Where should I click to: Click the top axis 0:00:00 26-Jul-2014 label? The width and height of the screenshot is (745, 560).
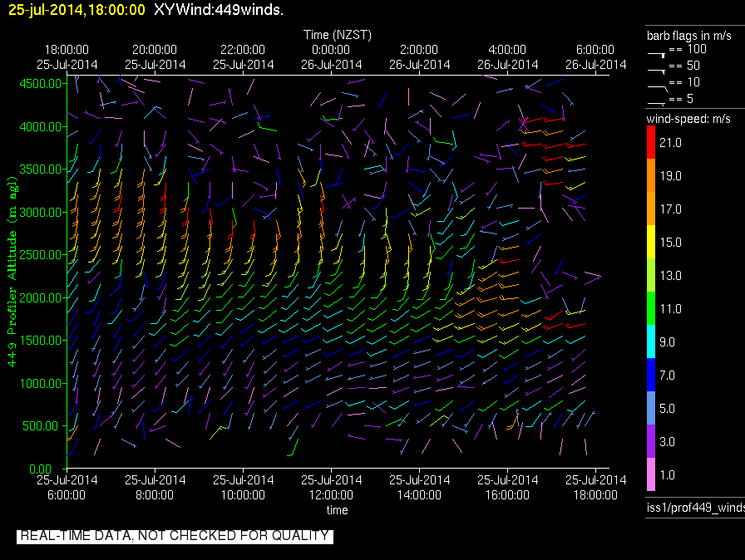(x=331, y=57)
